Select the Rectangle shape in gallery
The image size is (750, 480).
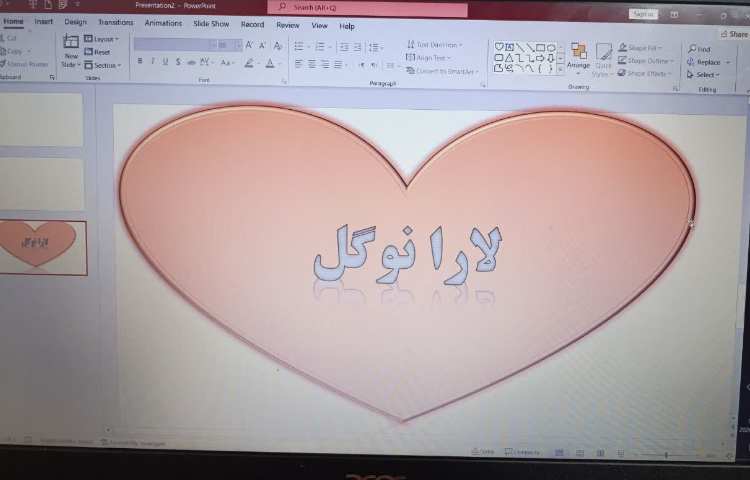(x=540, y=47)
